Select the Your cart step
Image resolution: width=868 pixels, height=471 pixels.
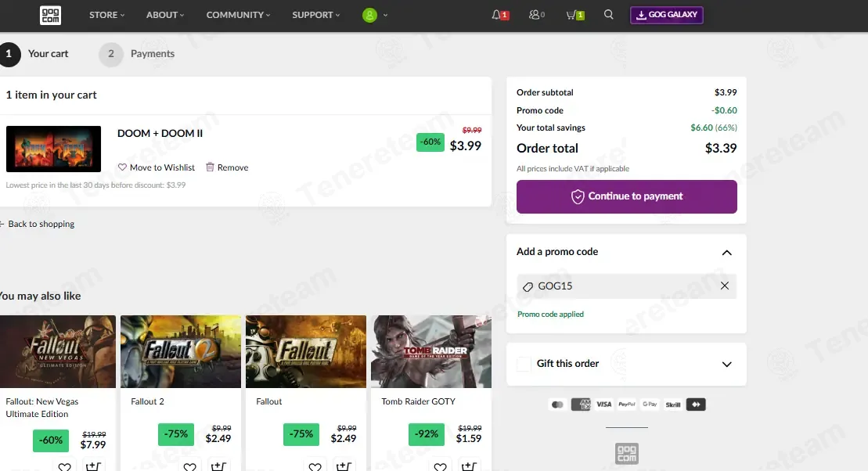(x=34, y=54)
